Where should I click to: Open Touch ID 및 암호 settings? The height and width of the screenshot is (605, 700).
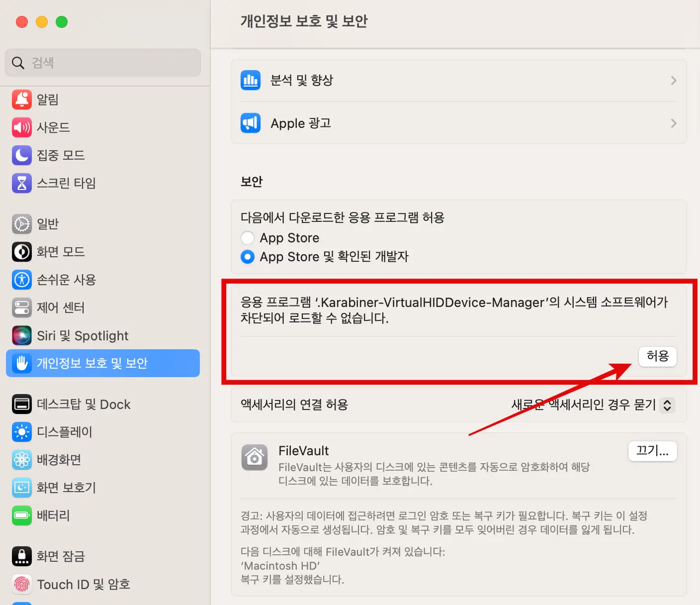pos(84,584)
